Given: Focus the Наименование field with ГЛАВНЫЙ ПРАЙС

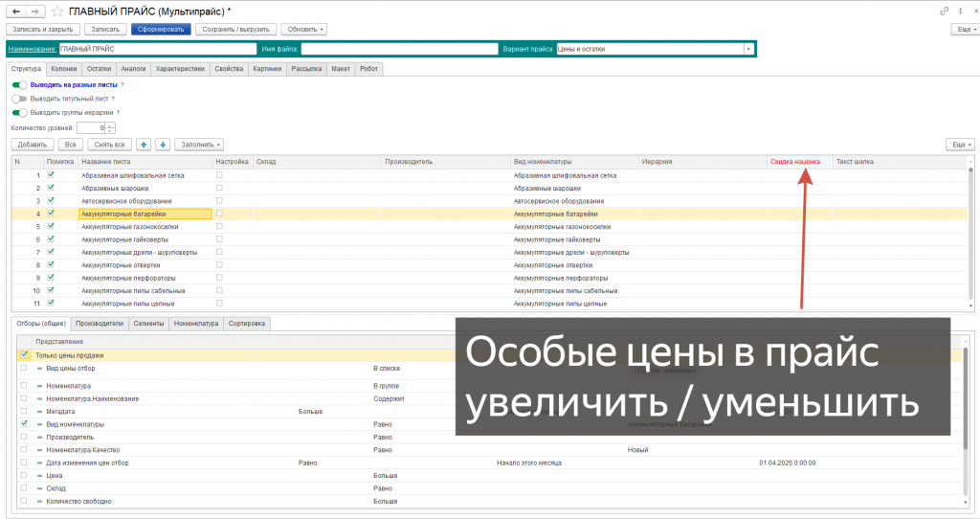Looking at the screenshot, I should click(158, 49).
